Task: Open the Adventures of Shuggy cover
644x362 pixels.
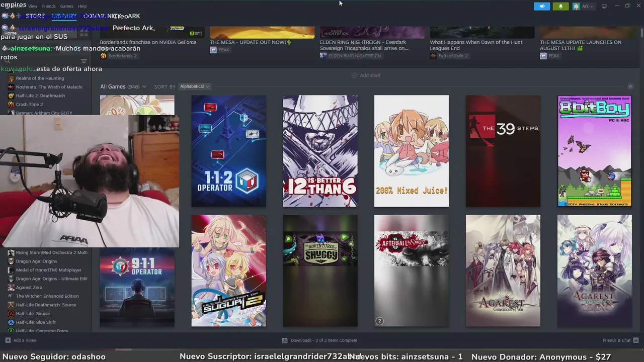Action: (x=320, y=270)
